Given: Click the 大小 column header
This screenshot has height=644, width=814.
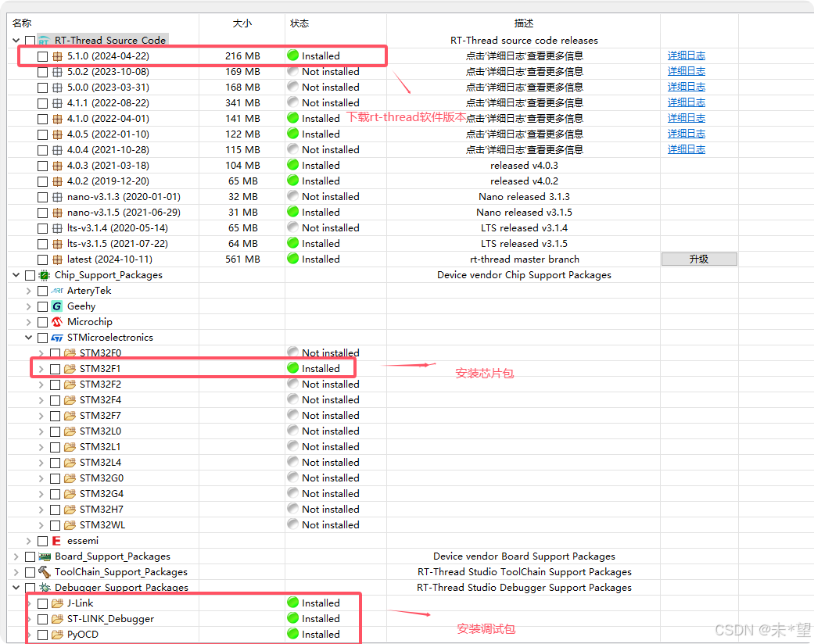Looking at the screenshot, I should [x=242, y=23].
